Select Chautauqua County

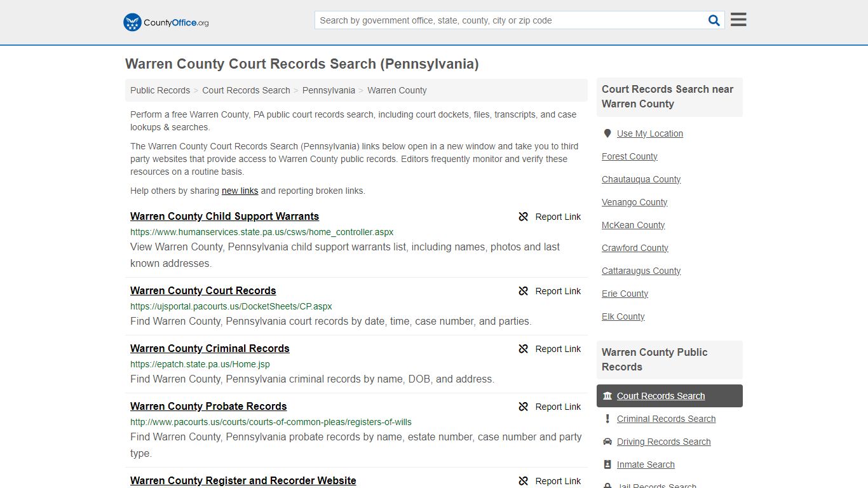641,179
